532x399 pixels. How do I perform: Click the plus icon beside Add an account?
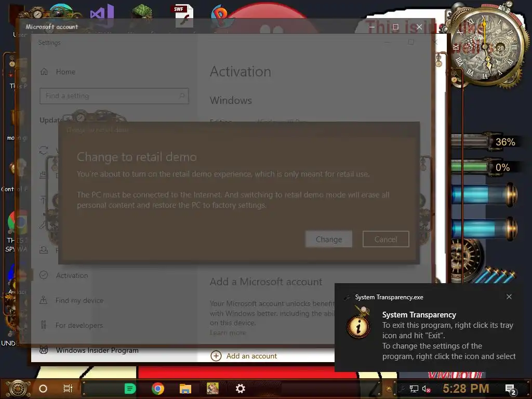216,356
